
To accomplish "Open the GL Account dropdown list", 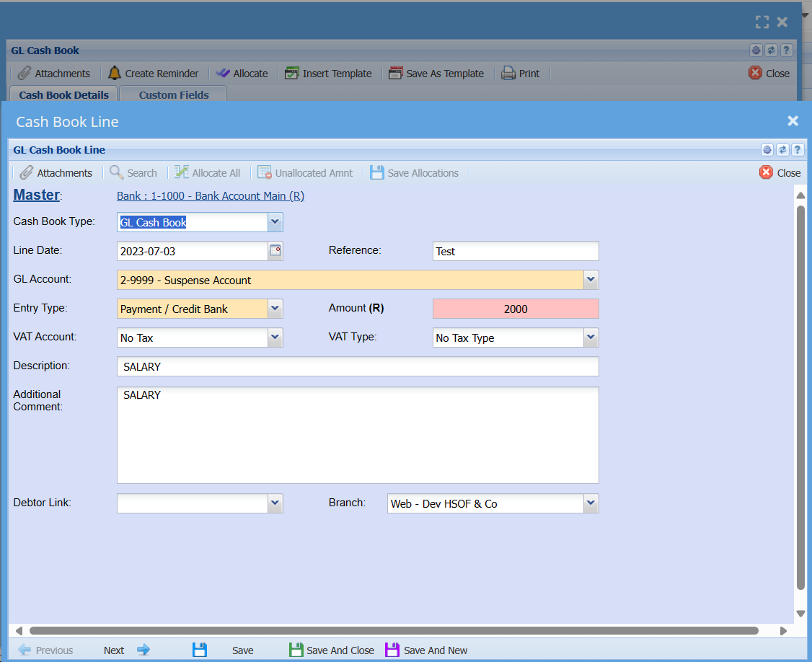I will pos(591,280).
